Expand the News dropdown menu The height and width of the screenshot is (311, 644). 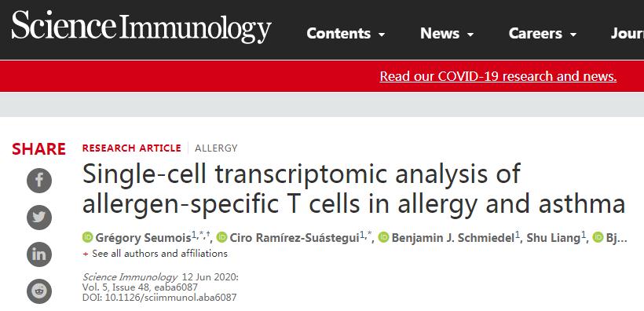point(447,33)
